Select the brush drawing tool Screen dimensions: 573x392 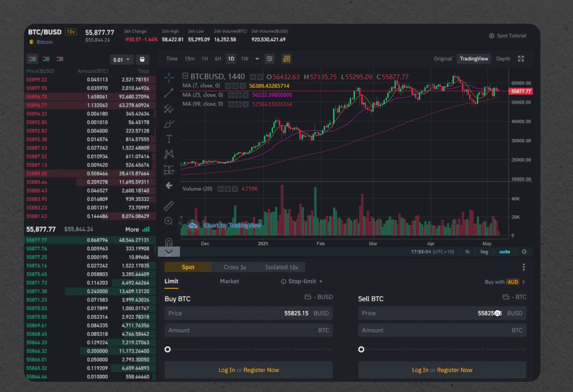[x=169, y=124]
